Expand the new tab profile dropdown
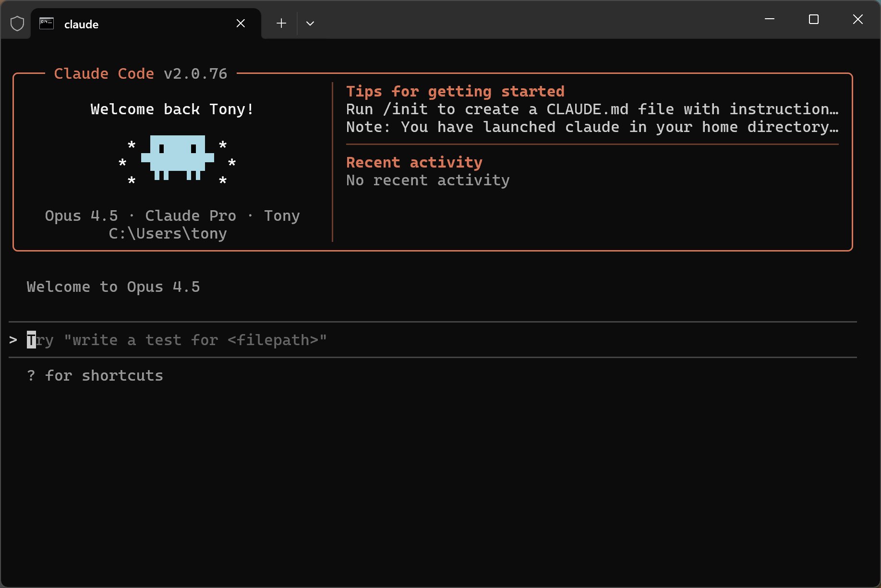 click(310, 24)
